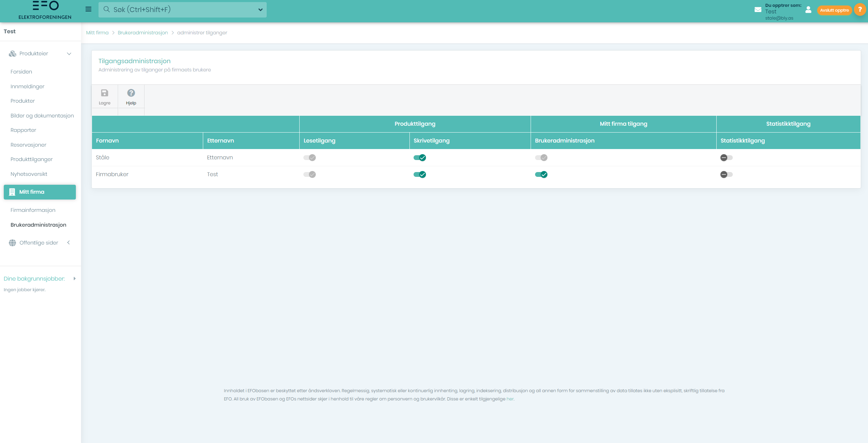Click the orange help question mark
The height and width of the screenshot is (443, 868).
point(860,10)
